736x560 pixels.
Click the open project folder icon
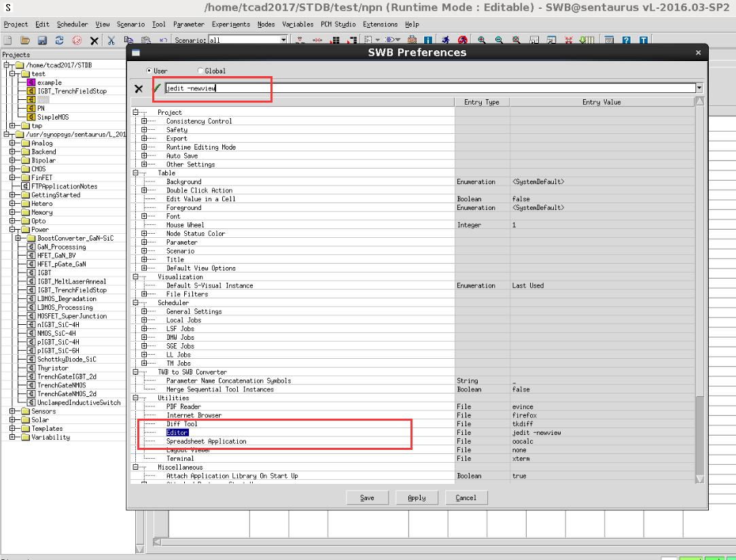coord(24,41)
